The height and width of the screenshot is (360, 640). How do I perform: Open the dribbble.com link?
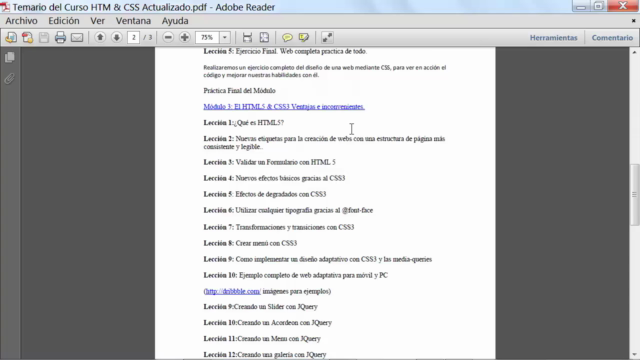click(233, 291)
